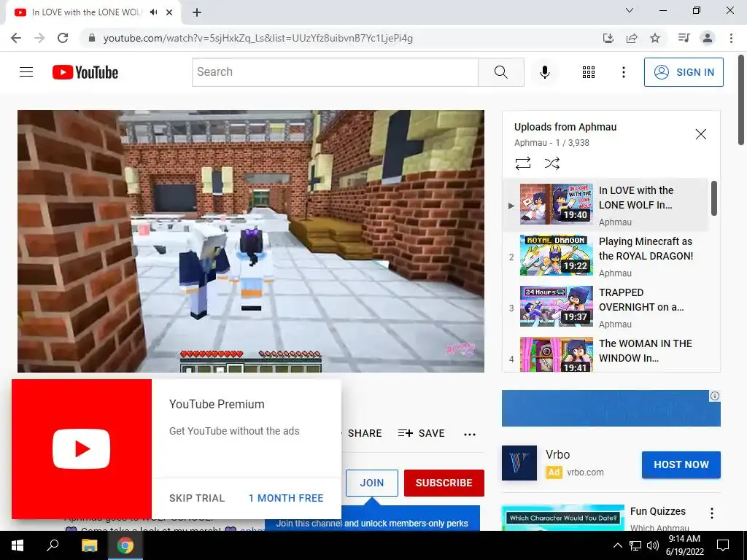Viewport: 747px width, 560px height.
Task: Open YouTube settings three-dot menu
Action: pos(623,72)
